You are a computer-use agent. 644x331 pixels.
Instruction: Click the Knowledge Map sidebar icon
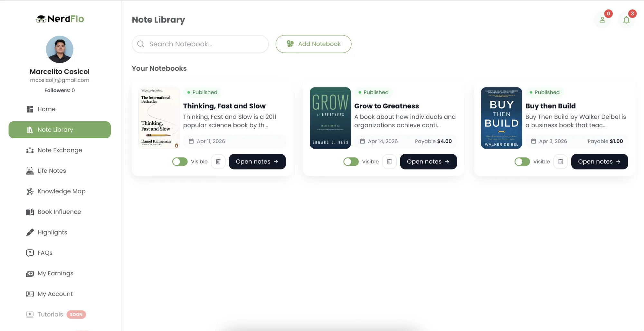[30, 191]
